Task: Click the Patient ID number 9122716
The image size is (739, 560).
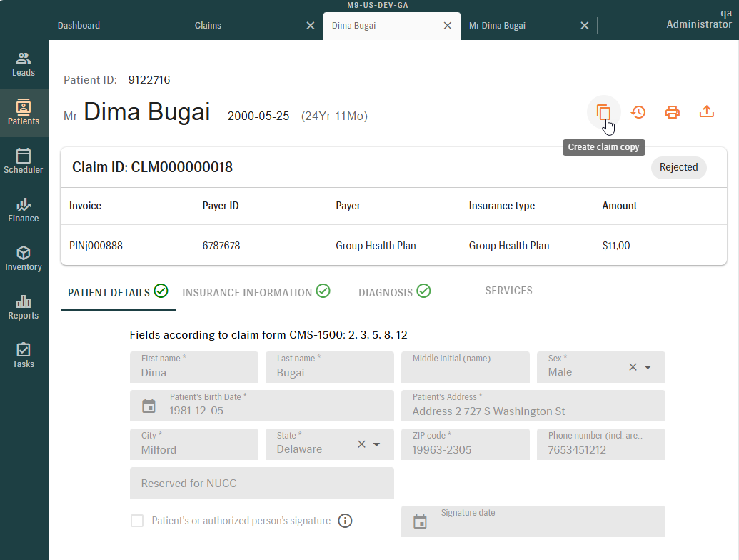Action: pyautogui.click(x=149, y=80)
